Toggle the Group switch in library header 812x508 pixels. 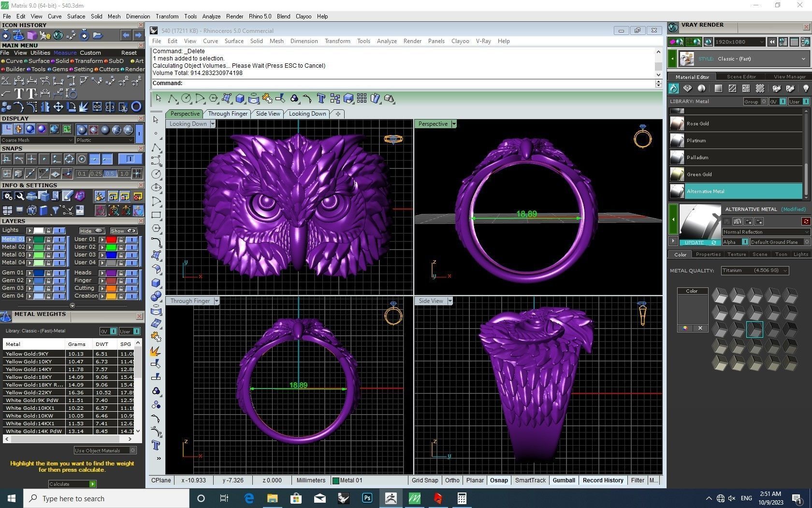(764, 102)
